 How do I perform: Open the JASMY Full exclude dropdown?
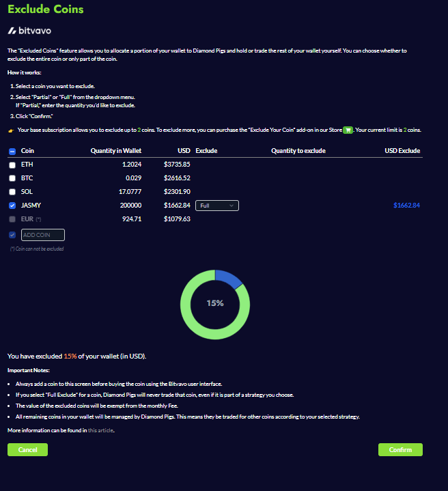[x=216, y=206]
